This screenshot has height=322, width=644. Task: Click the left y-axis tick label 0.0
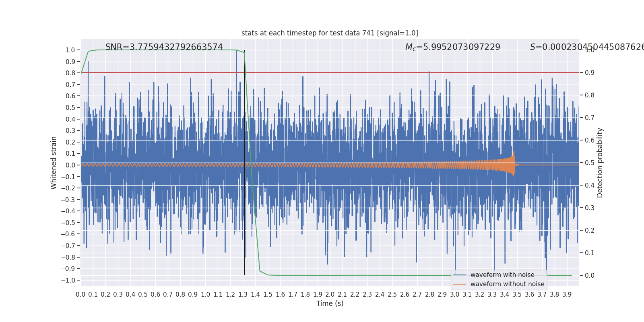pos(70,165)
